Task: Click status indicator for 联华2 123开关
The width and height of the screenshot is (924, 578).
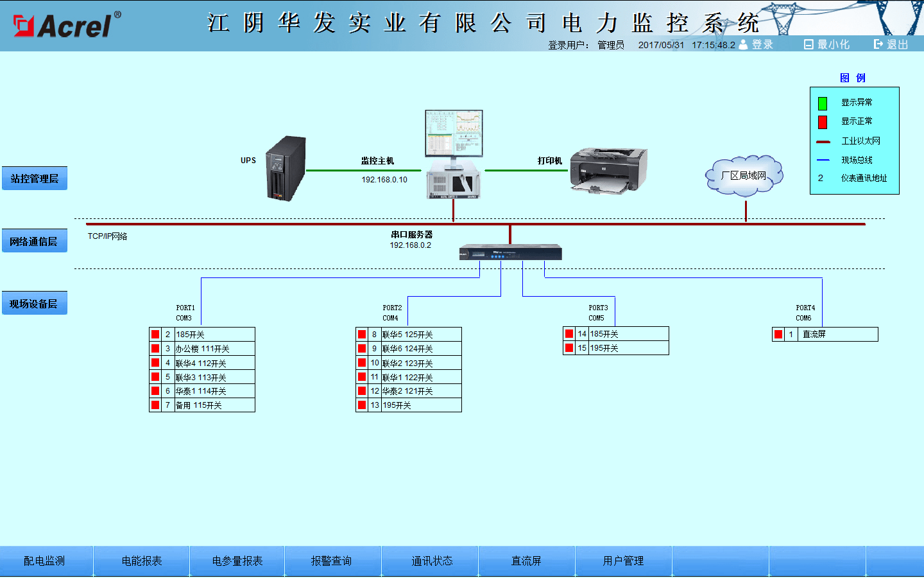Action: click(362, 363)
